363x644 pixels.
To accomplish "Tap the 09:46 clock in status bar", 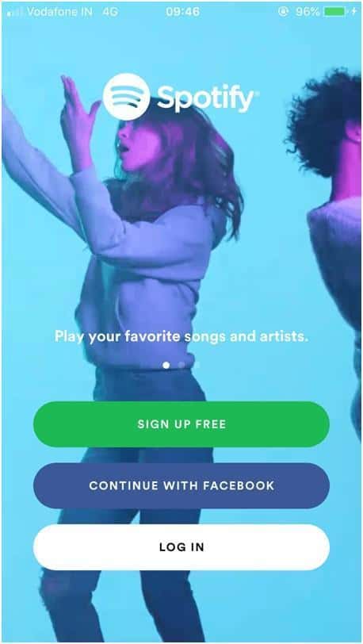I will coord(183,12).
